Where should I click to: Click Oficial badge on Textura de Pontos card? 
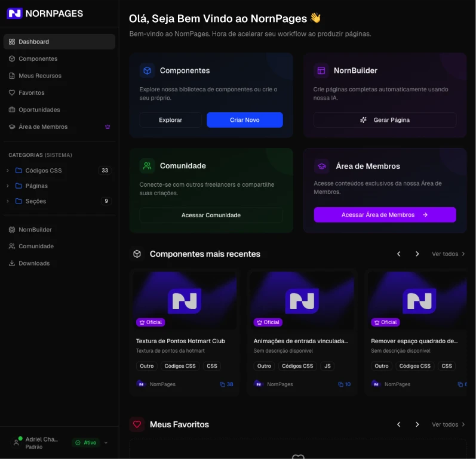[x=151, y=322]
